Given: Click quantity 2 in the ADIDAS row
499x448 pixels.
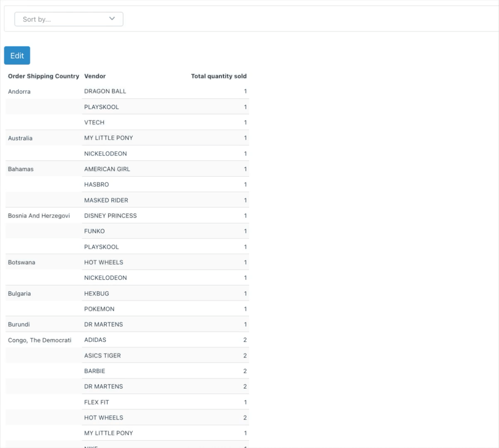Looking at the screenshot, I should click(245, 340).
